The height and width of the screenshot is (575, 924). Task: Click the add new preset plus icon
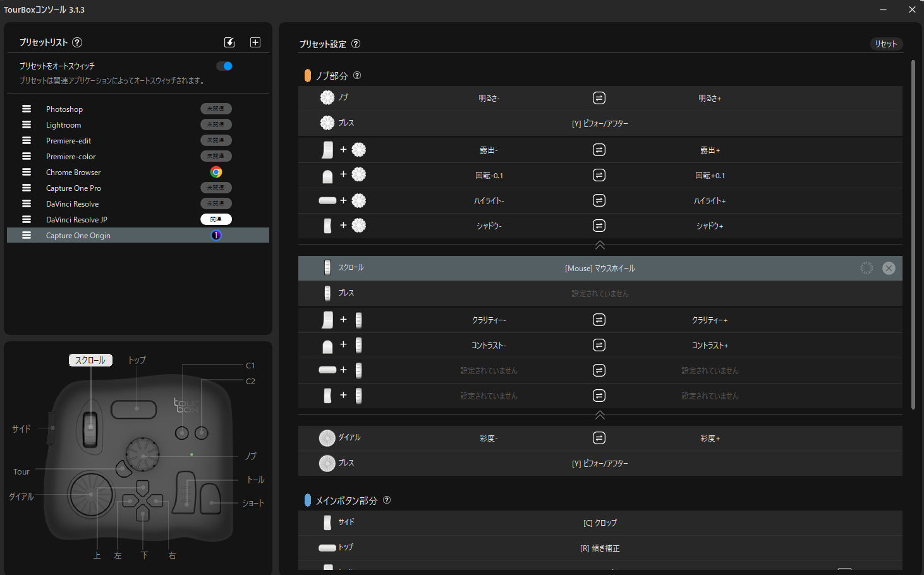255,42
